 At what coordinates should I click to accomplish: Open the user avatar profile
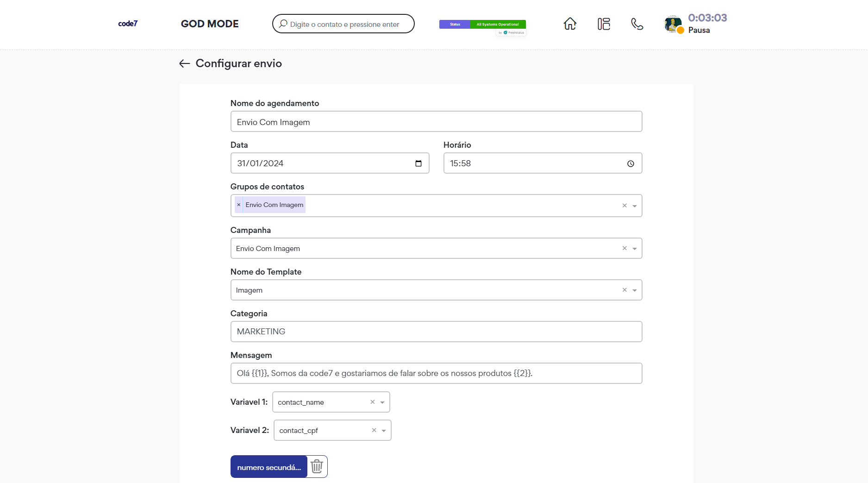pos(673,24)
